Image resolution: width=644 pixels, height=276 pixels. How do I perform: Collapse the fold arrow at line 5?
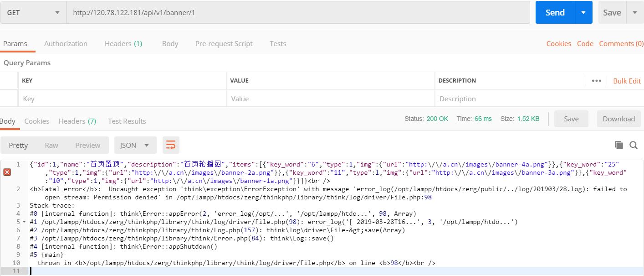point(24,222)
